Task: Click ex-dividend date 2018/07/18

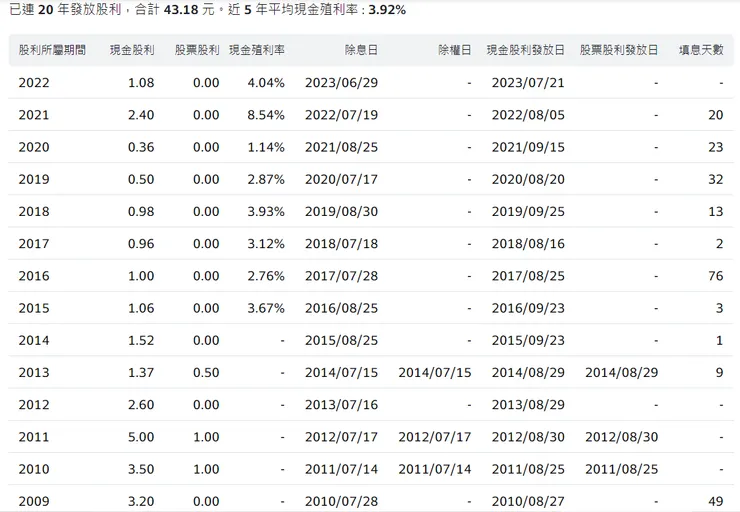Action: 342,244
